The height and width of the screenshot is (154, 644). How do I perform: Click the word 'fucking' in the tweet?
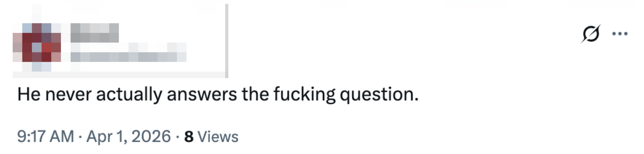pos(304,94)
